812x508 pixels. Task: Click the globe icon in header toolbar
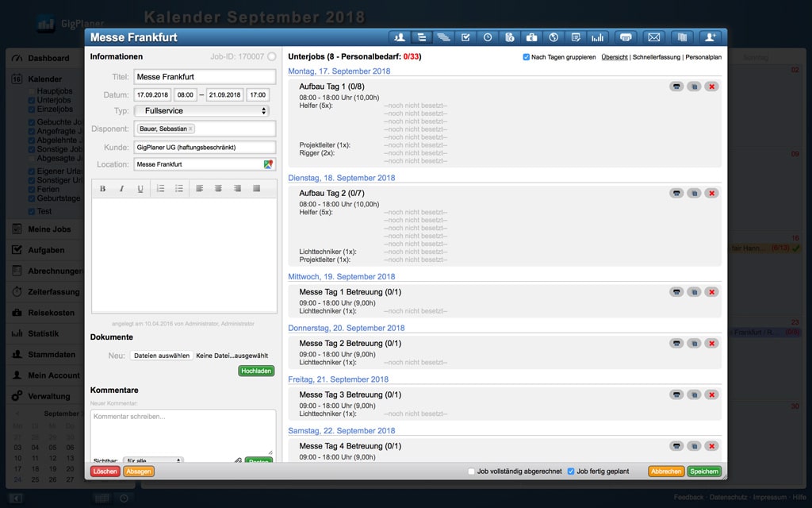click(553, 37)
